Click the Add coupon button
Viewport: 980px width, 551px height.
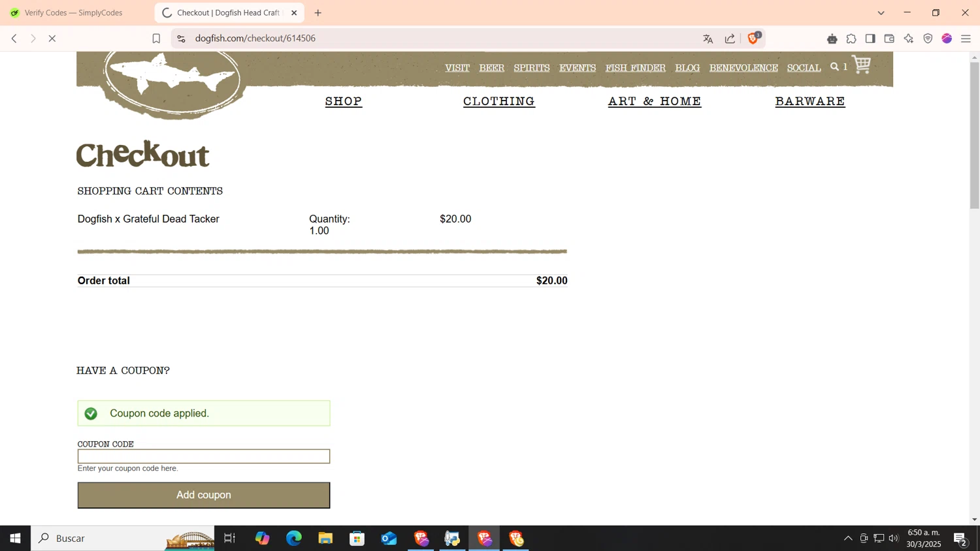tap(204, 495)
